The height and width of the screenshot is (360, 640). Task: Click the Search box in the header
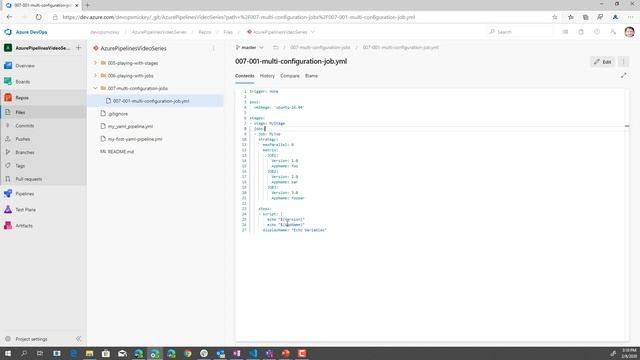pos(520,32)
